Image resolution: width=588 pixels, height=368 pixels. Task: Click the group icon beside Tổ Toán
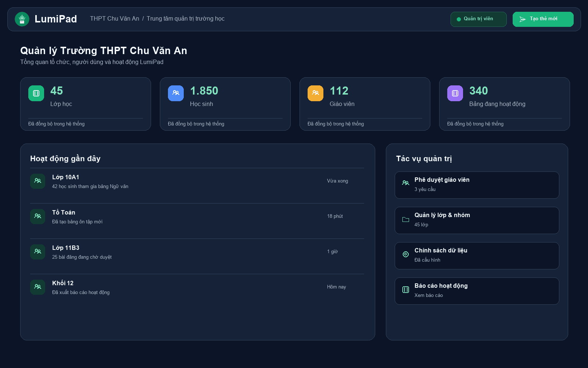pyautogui.click(x=37, y=216)
